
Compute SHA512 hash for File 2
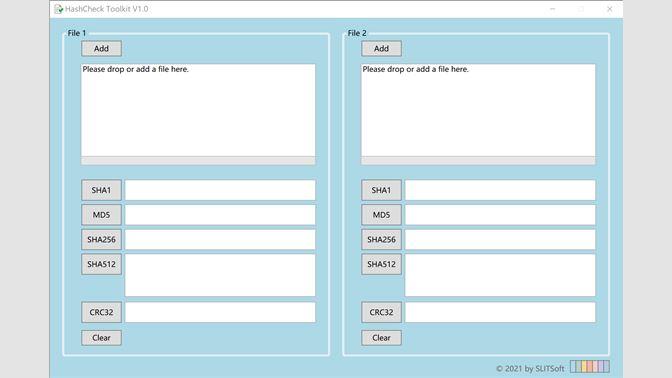click(381, 264)
